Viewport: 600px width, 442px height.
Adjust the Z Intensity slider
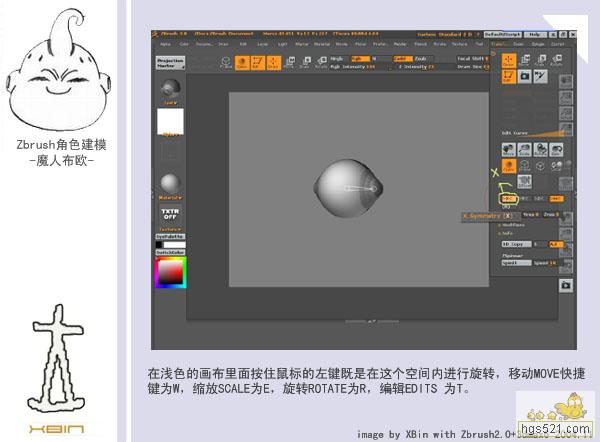(415, 67)
